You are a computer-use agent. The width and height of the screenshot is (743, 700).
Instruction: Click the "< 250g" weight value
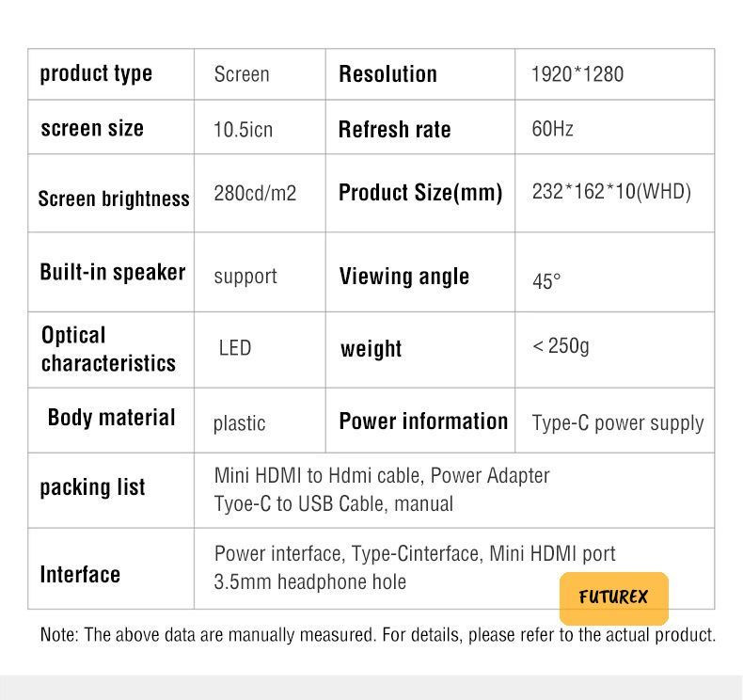pos(561,345)
